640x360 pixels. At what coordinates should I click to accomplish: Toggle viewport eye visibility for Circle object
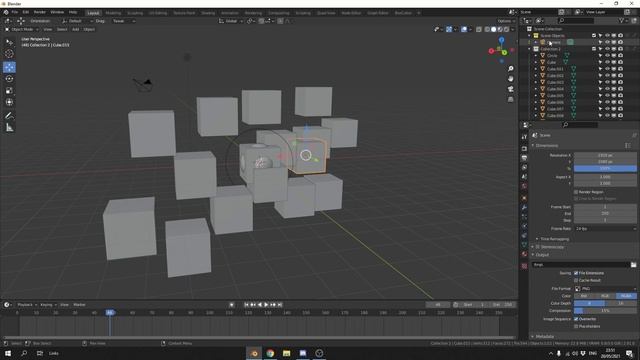point(607,56)
